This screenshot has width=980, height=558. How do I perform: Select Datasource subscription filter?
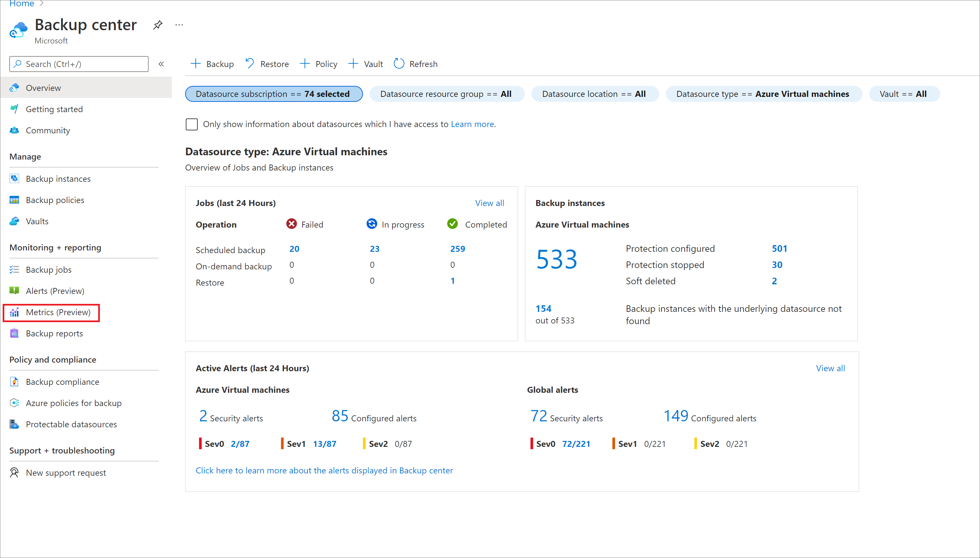(273, 94)
